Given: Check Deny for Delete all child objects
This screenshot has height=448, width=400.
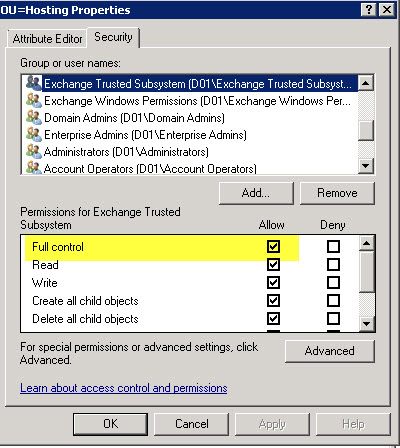Looking at the screenshot, I should click(x=333, y=319).
